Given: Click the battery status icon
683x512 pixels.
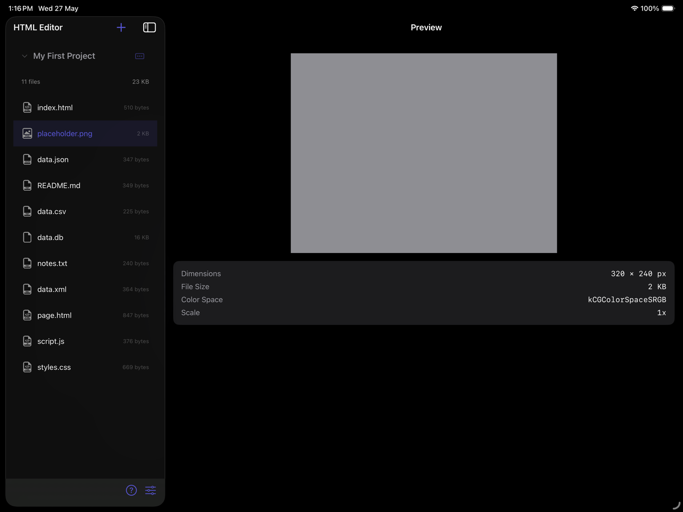Looking at the screenshot, I should tap(668, 8).
